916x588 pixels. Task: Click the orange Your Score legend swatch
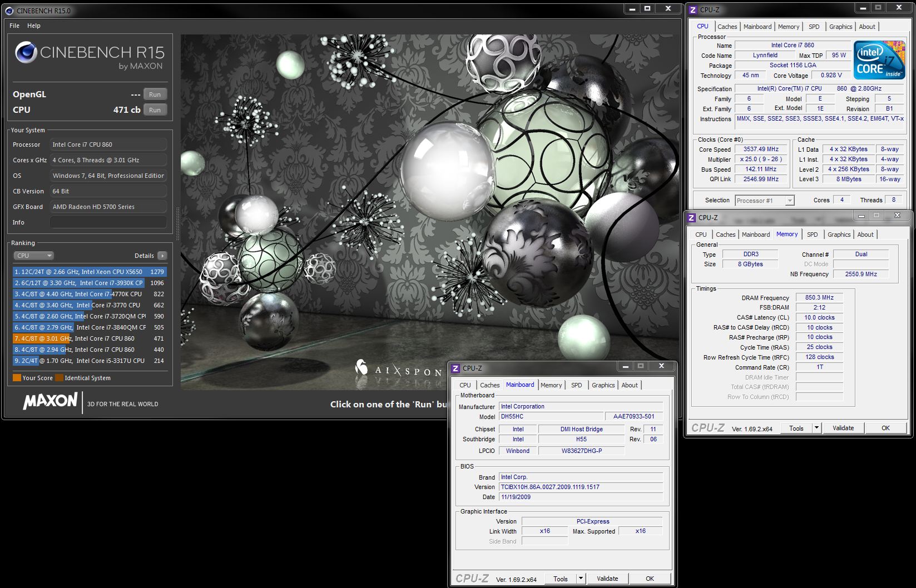point(17,378)
